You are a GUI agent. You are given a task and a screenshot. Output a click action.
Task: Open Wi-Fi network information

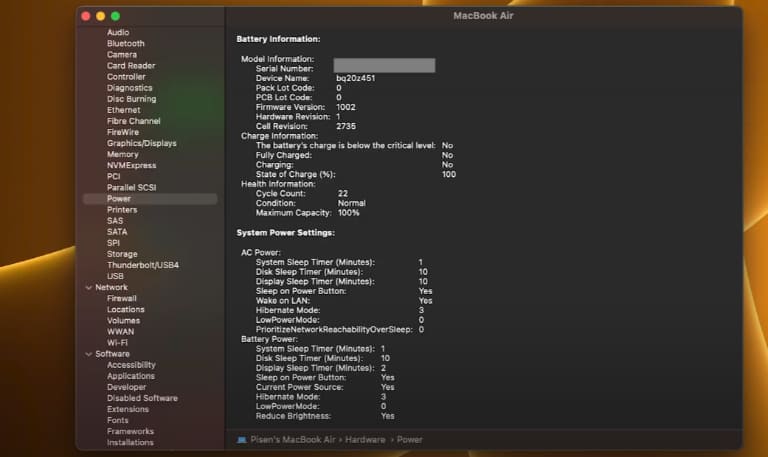(x=117, y=343)
